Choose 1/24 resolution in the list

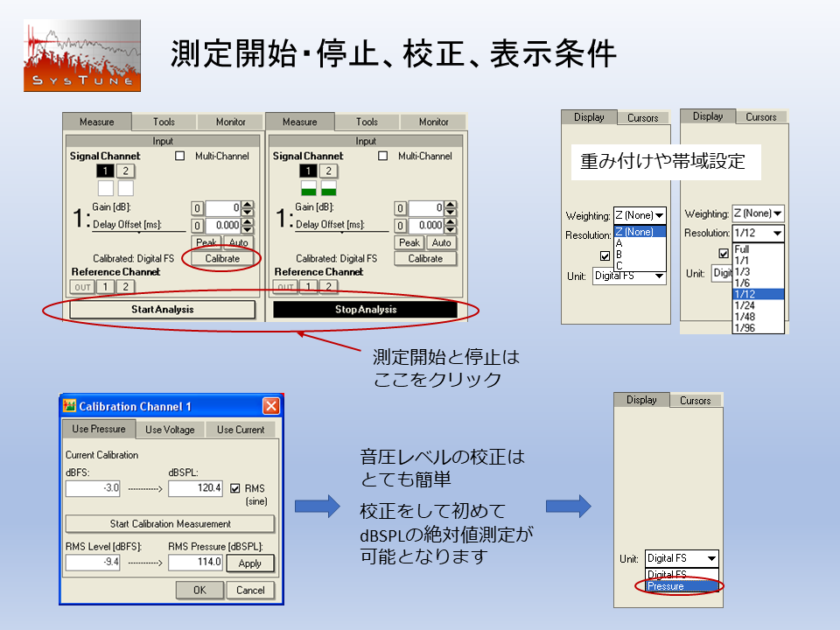click(758, 305)
